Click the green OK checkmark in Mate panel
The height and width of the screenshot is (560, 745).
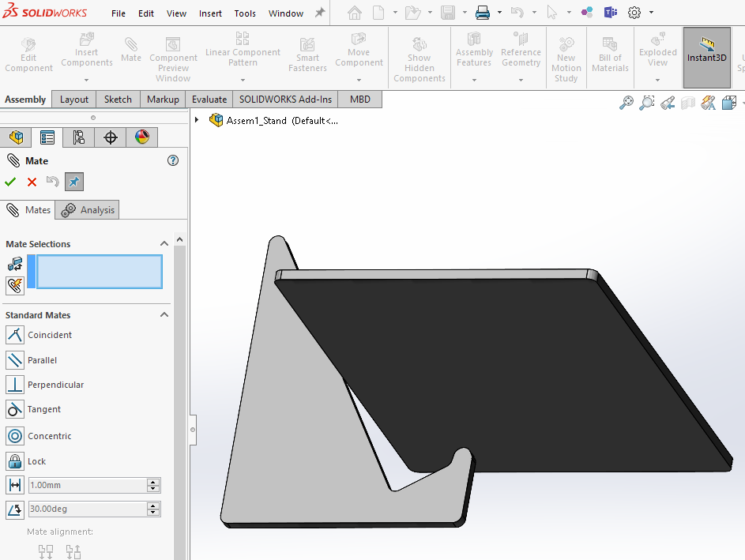point(10,182)
